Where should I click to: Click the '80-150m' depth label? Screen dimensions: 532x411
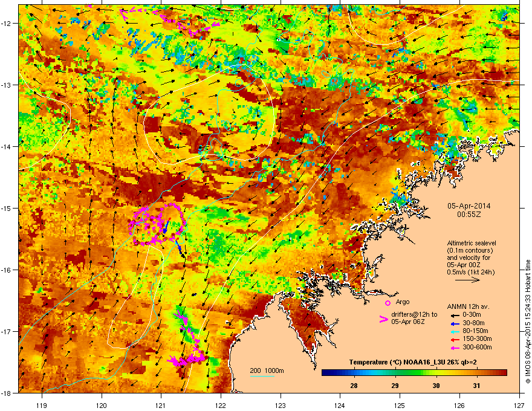tap(475, 331)
